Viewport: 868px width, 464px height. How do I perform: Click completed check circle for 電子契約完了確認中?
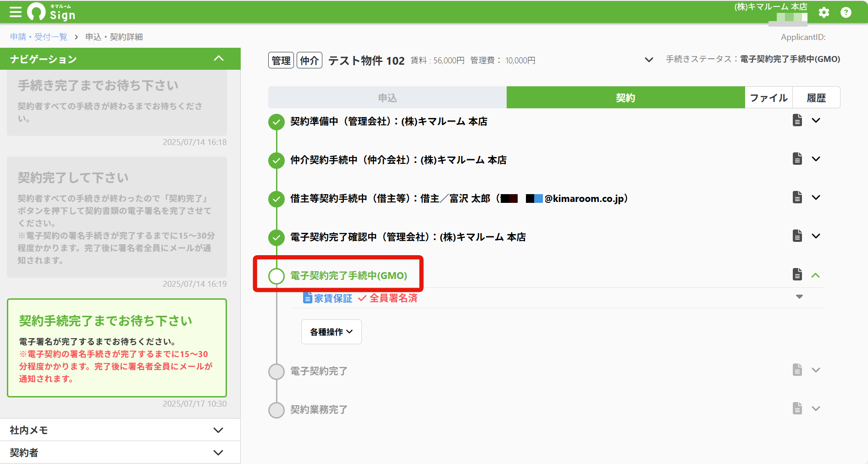click(x=276, y=238)
